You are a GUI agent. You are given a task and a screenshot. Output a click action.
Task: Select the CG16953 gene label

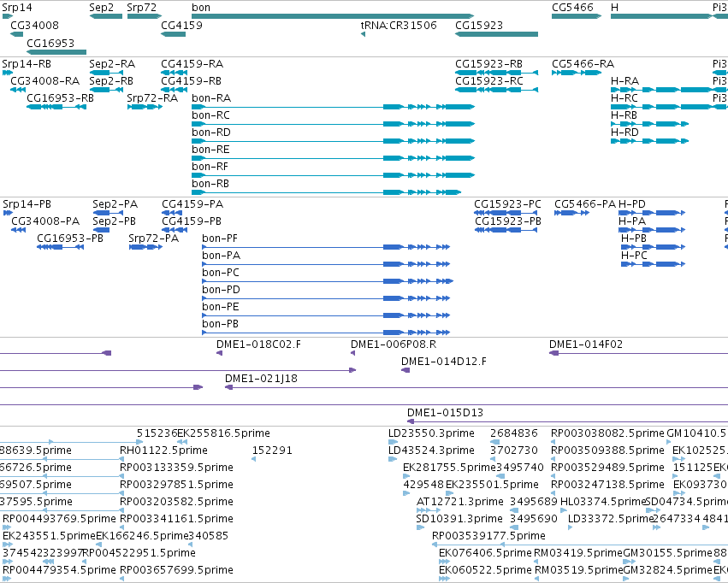pos(50,43)
